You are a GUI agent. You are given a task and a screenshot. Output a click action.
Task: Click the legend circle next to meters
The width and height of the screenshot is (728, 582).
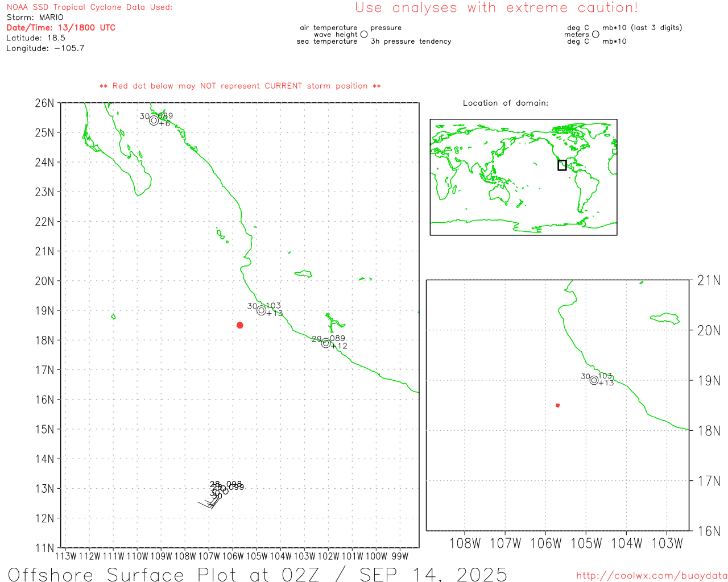595,34
